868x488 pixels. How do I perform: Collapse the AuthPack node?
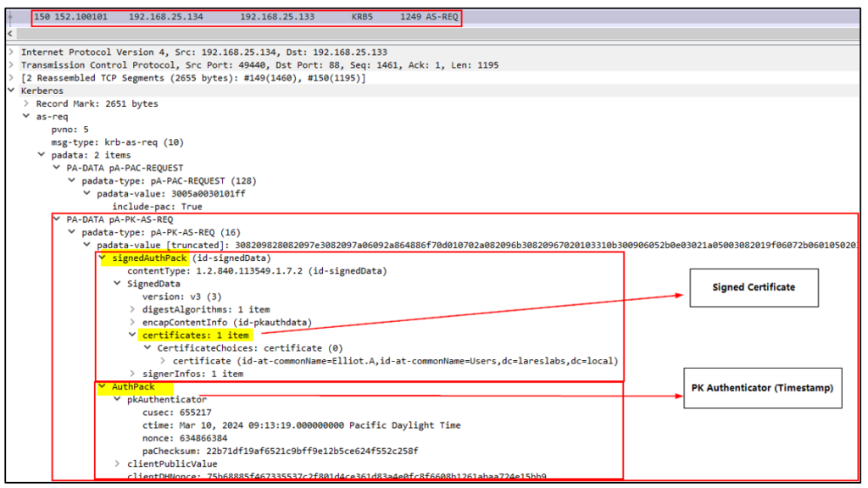pyautogui.click(x=103, y=386)
